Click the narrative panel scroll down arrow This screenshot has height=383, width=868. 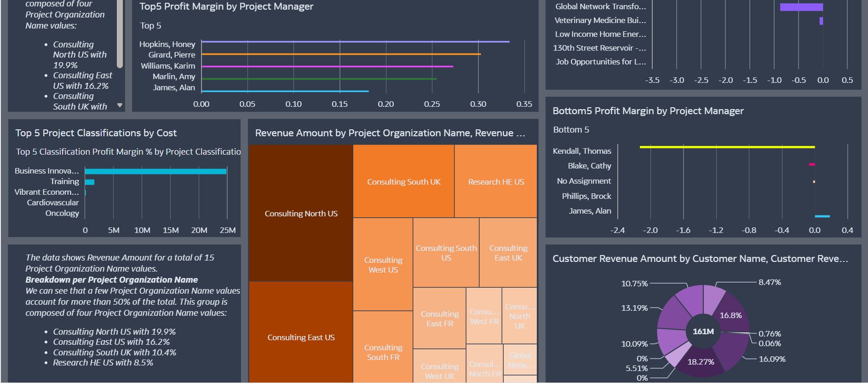coord(120,105)
